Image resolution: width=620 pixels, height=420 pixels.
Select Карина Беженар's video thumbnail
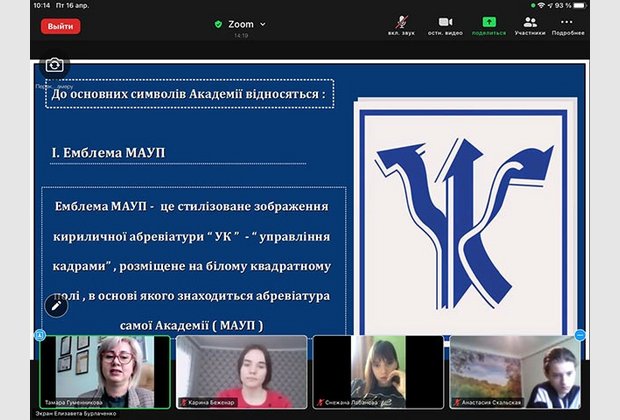tap(241, 371)
